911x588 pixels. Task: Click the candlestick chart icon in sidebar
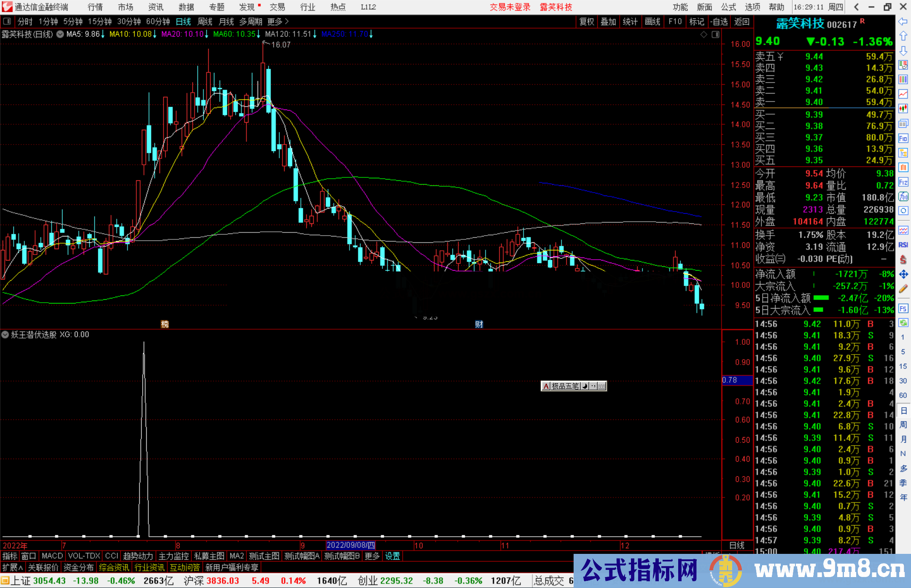click(903, 109)
